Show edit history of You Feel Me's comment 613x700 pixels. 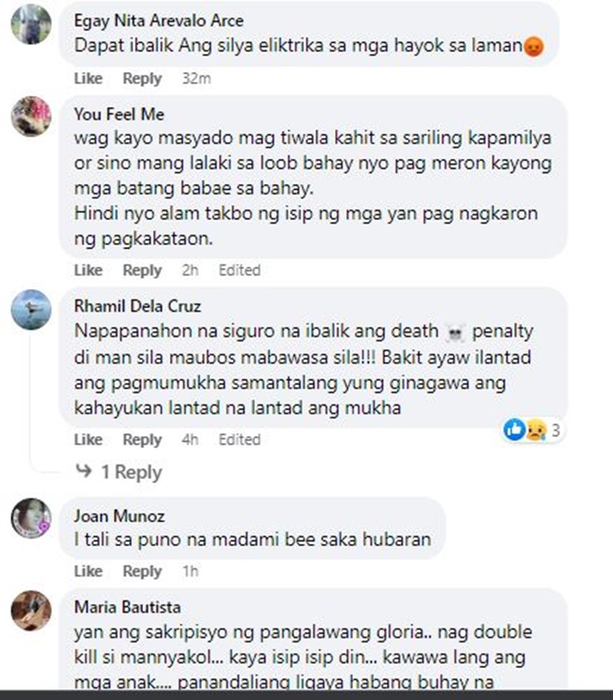point(239,271)
